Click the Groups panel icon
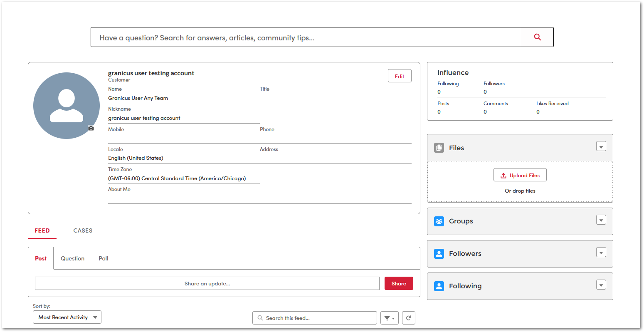The image size is (644, 332). point(439,221)
